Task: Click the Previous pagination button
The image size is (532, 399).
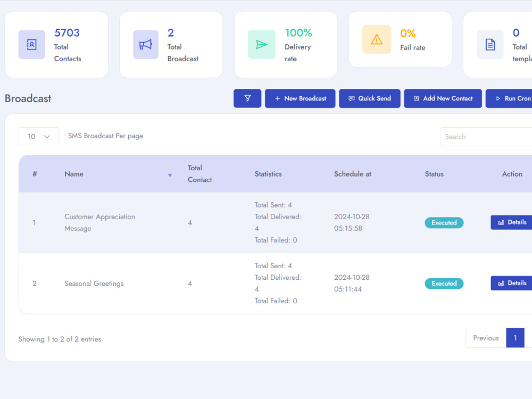Action: point(486,338)
